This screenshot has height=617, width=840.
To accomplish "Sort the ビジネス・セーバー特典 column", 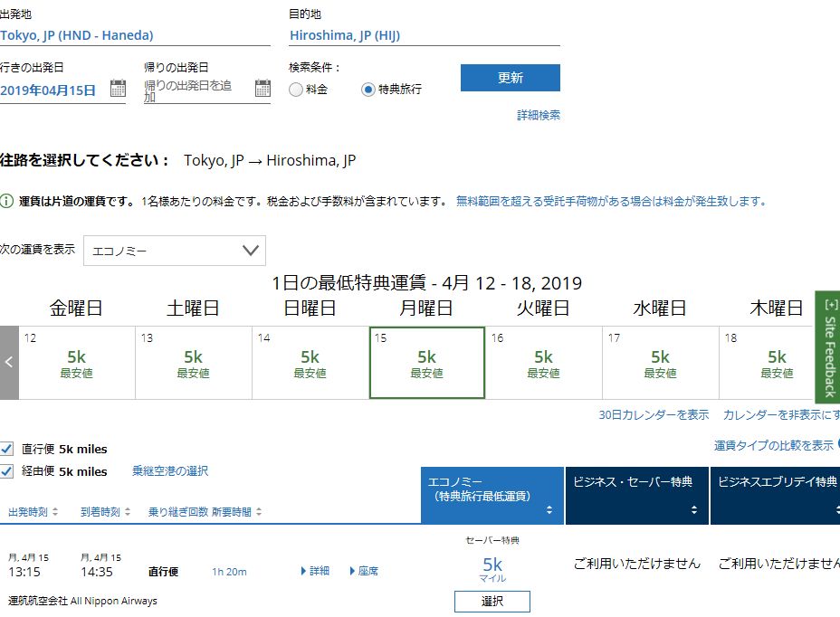I will click(693, 510).
